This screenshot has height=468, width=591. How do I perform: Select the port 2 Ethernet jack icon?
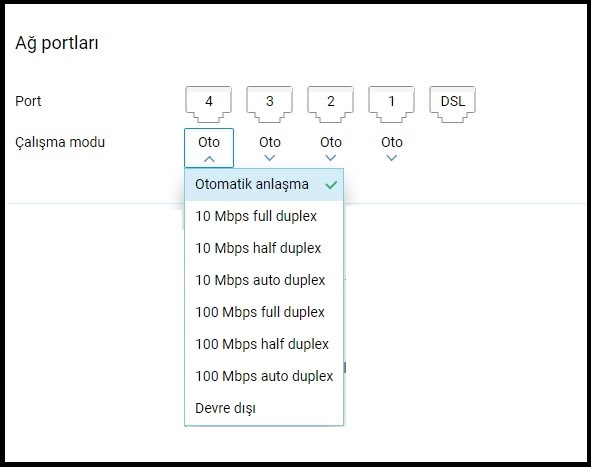pyautogui.click(x=331, y=104)
